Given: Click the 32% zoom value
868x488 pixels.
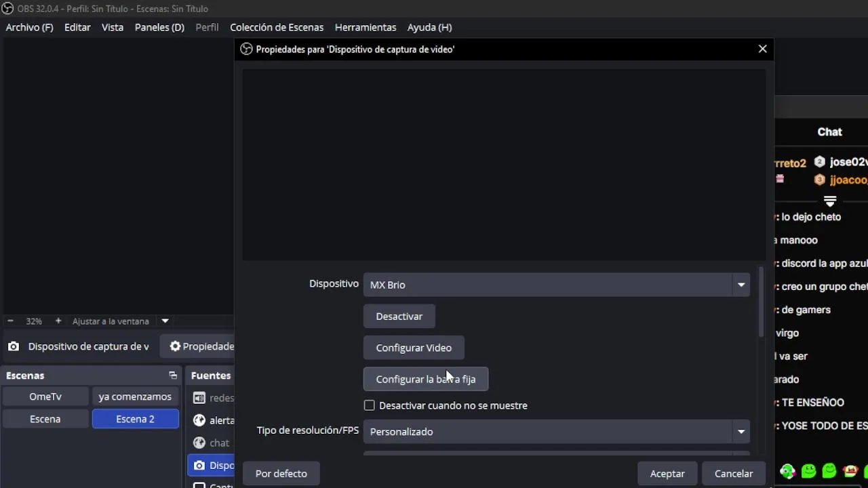Looking at the screenshot, I should 34,321.
